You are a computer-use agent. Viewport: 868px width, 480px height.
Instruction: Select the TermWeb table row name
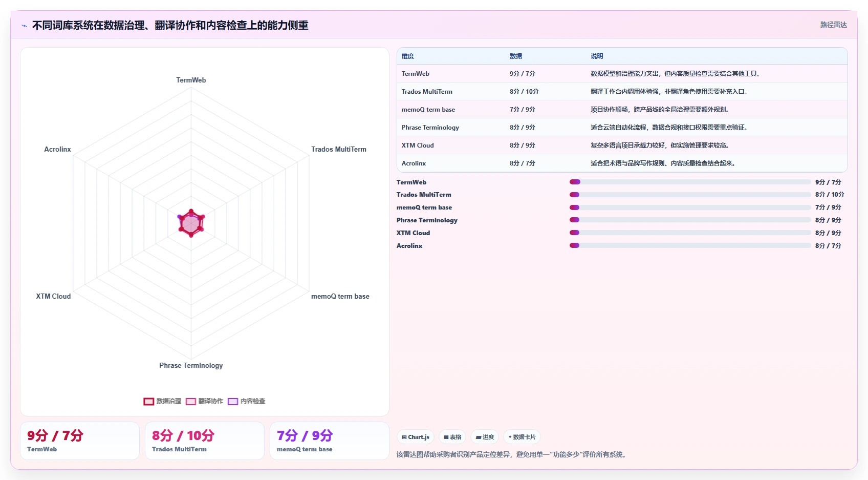pos(416,74)
